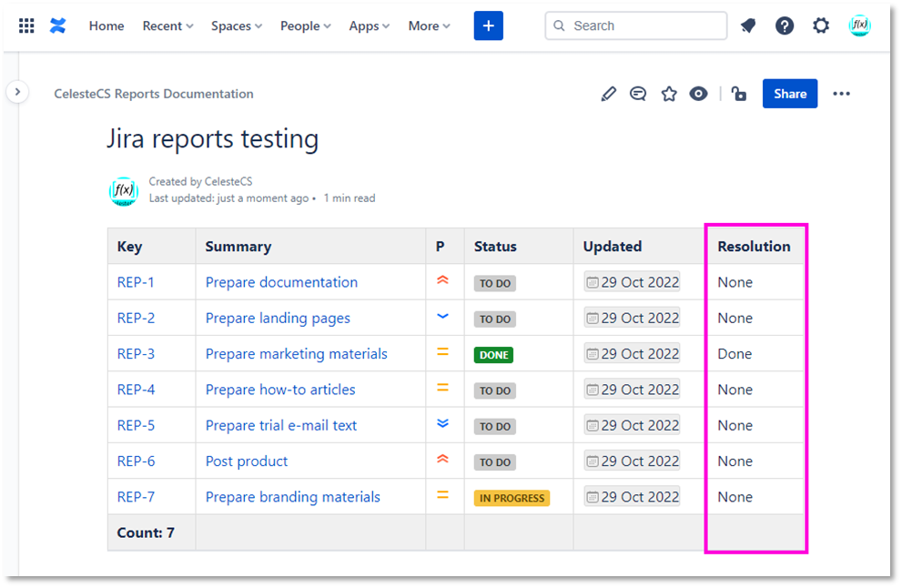Open the Settings gear icon

821,25
